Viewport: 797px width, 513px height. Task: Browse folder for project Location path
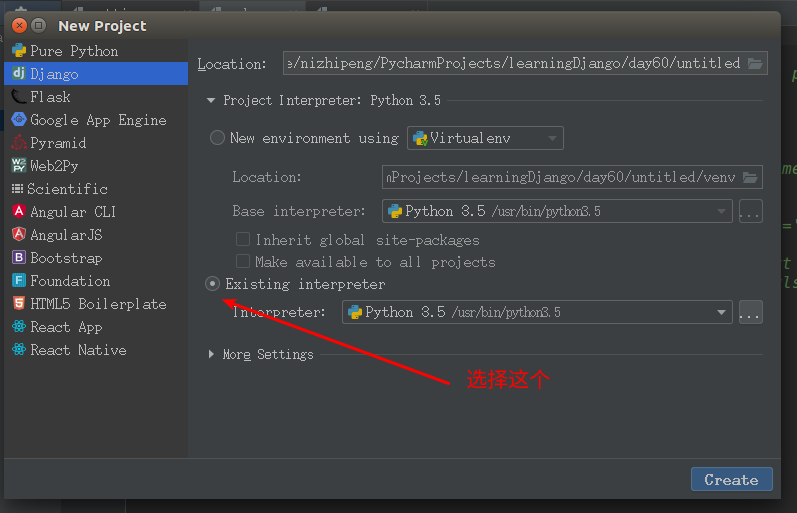pos(755,64)
